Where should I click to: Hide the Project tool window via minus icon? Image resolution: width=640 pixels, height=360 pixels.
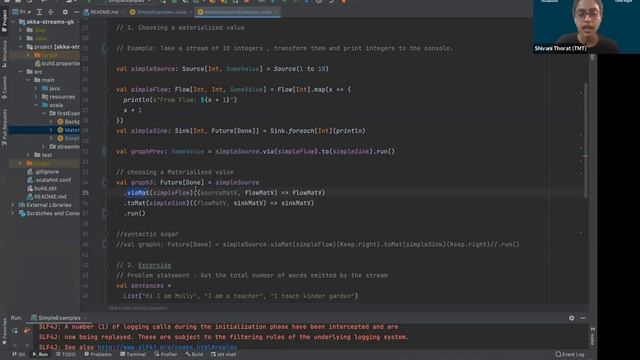(x=76, y=12)
